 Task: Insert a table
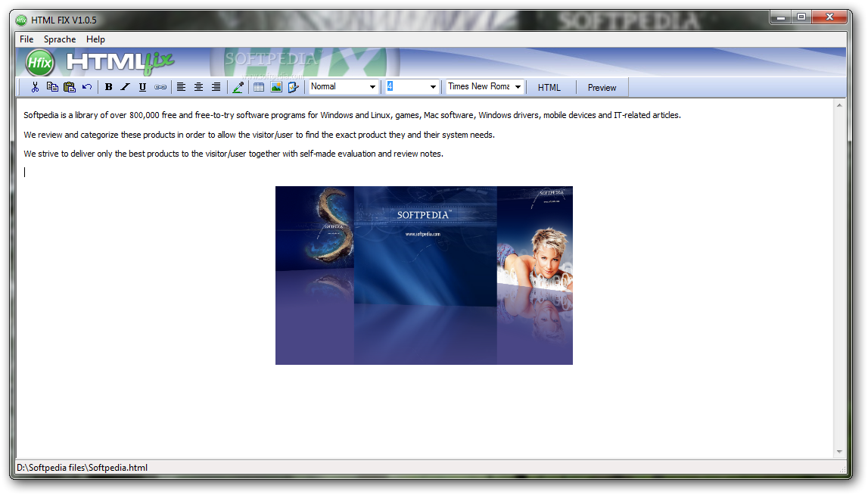click(259, 87)
